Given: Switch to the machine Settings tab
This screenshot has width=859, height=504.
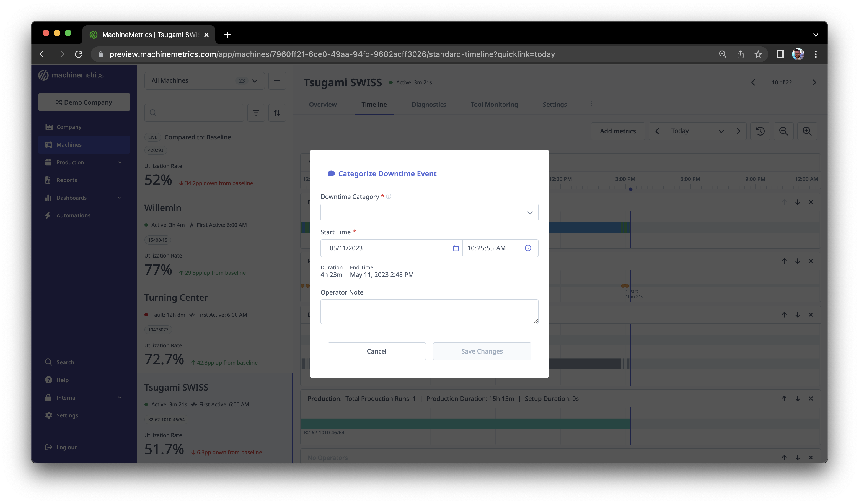Looking at the screenshot, I should click(554, 105).
